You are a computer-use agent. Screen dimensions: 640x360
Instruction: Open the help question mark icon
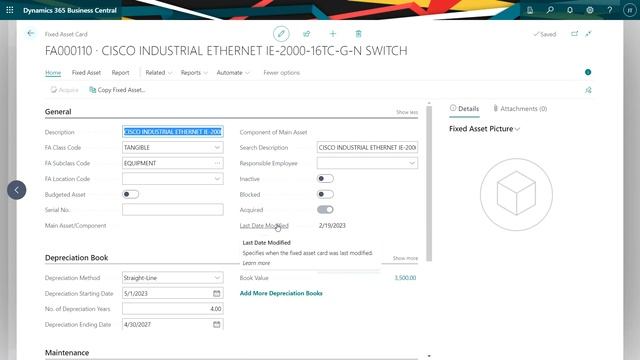610,10
